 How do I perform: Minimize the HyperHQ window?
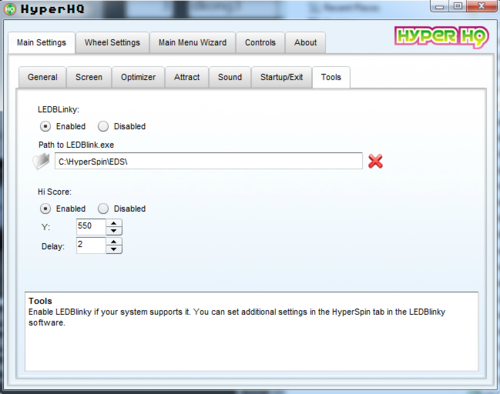440,6
